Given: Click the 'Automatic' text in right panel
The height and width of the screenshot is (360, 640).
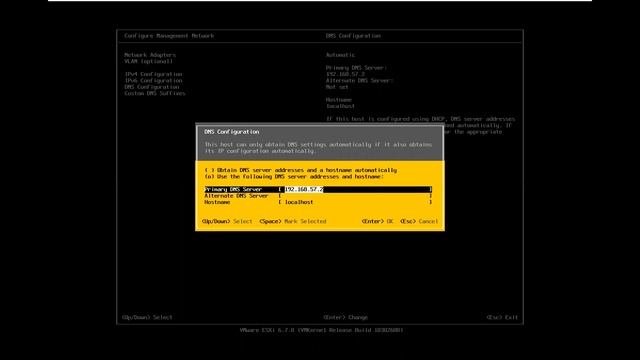Looking at the screenshot, I should tap(340, 55).
